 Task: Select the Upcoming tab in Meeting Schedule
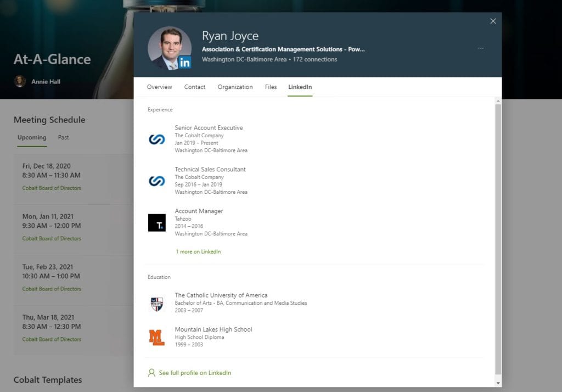32,137
